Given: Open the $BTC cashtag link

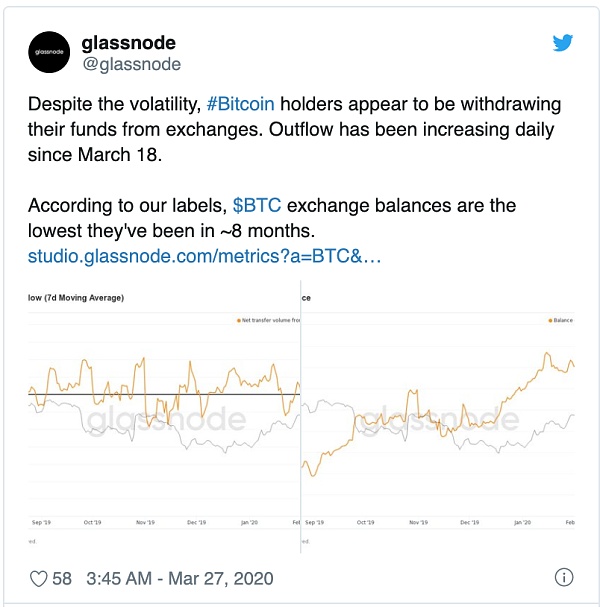Looking at the screenshot, I should tap(257, 205).
